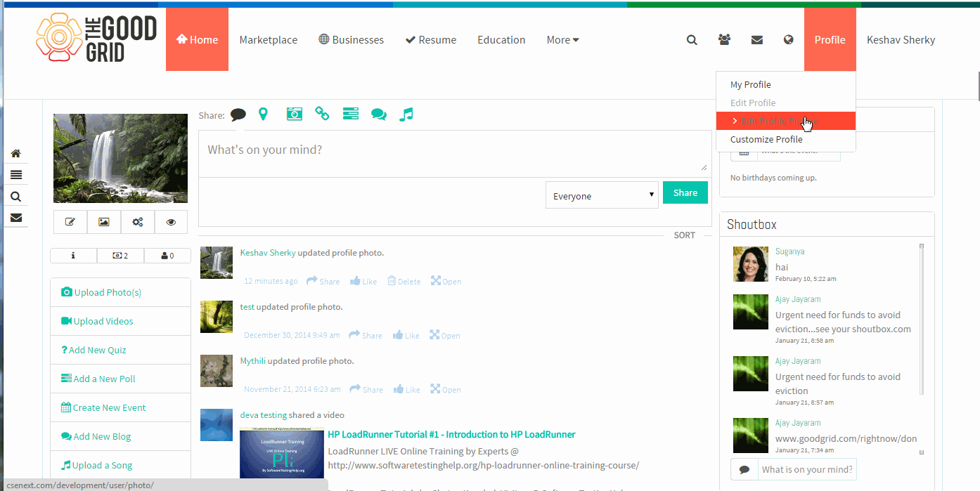Click the search icon in left sidebar
The image size is (980, 491).
pos(15,197)
